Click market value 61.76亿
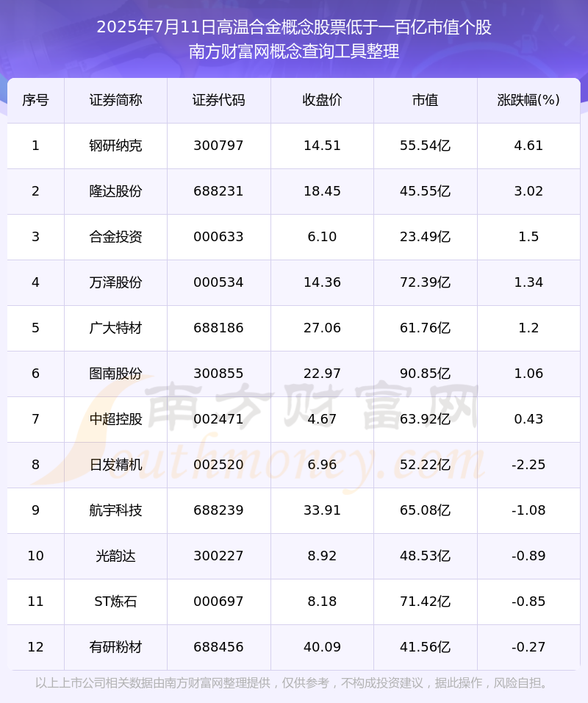Screen dimensions: 588x703 pos(426,328)
